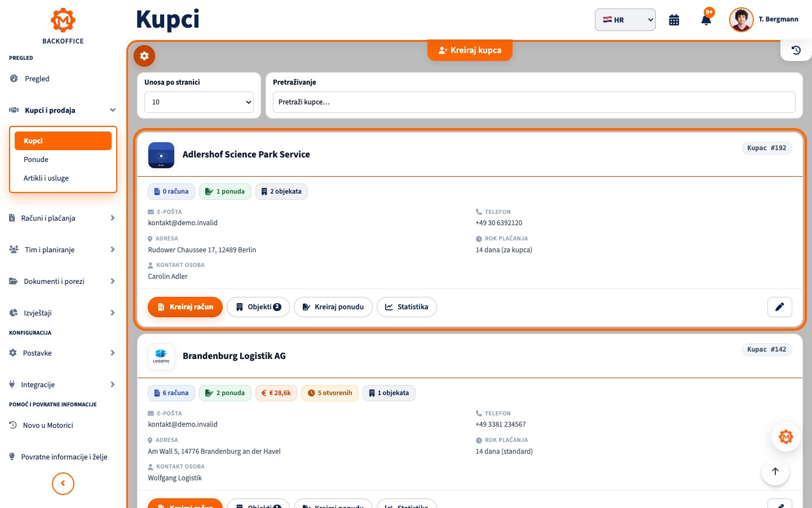
Task: Click € 28,6k badge
Action: click(x=276, y=393)
